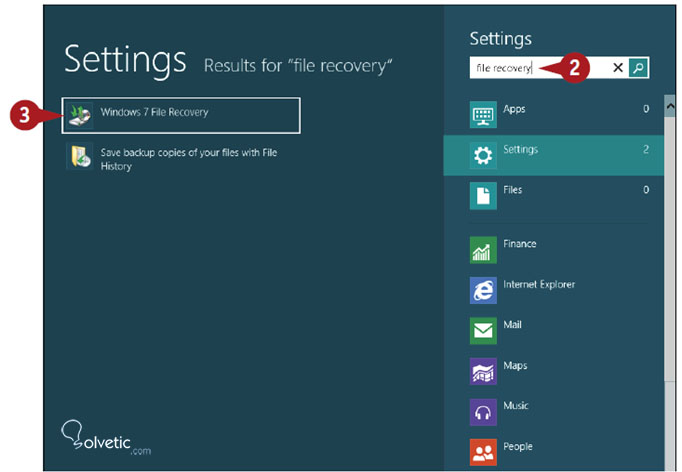Clear the search box text
The width and height of the screenshot is (682, 472).
tap(618, 67)
